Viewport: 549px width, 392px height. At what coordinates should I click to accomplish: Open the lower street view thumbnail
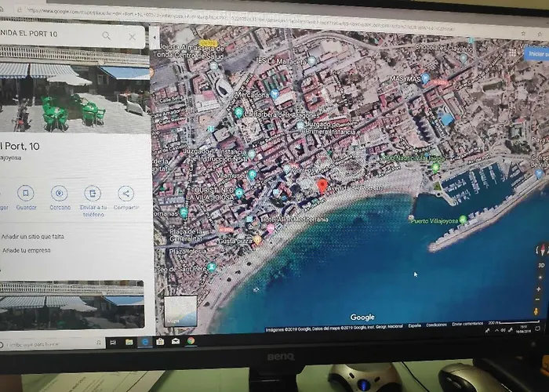tap(72, 304)
